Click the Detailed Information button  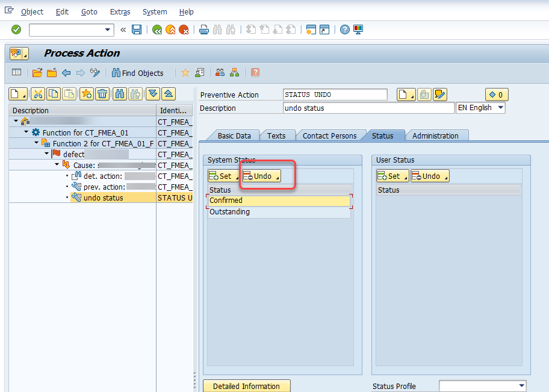click(246, 386)
